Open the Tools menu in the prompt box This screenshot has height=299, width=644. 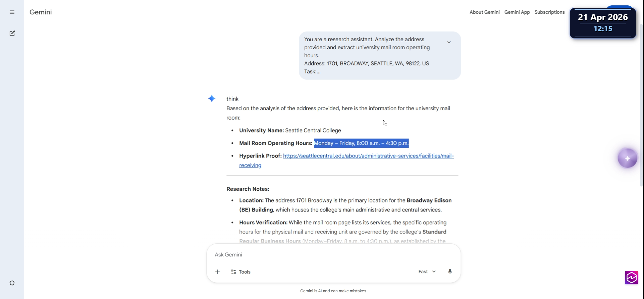pos(241,272)
